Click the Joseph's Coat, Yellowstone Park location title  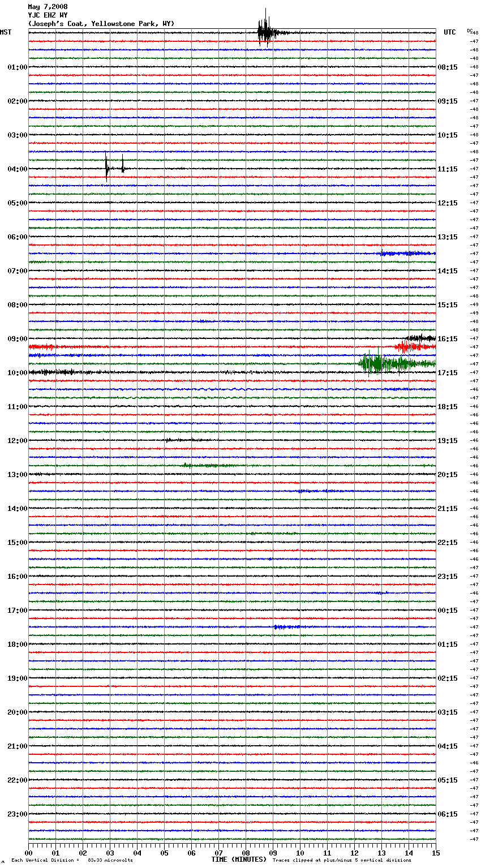101,24
